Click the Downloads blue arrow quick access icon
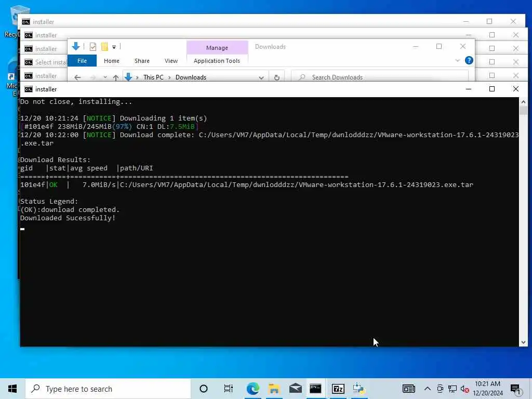 [x=76, y=46]
